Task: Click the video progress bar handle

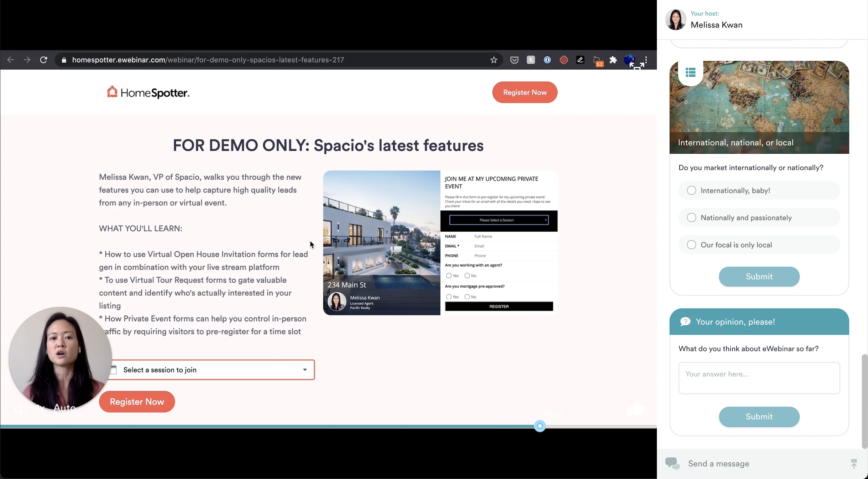Action: click(x=540, y=426)
